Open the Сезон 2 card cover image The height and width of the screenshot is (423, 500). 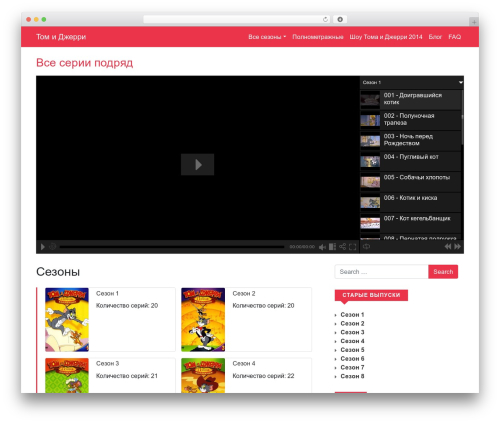[203, 320]
